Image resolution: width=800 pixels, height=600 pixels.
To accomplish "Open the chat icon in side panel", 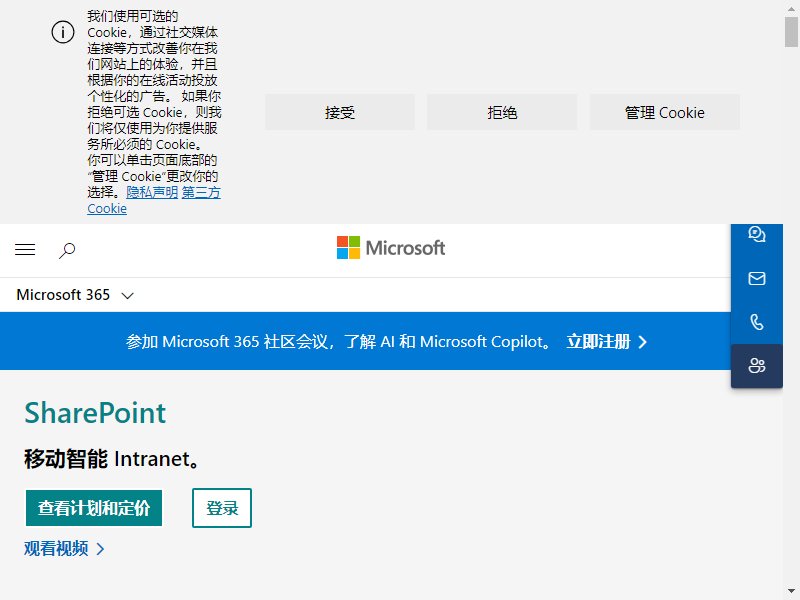I will pos(757,234).
